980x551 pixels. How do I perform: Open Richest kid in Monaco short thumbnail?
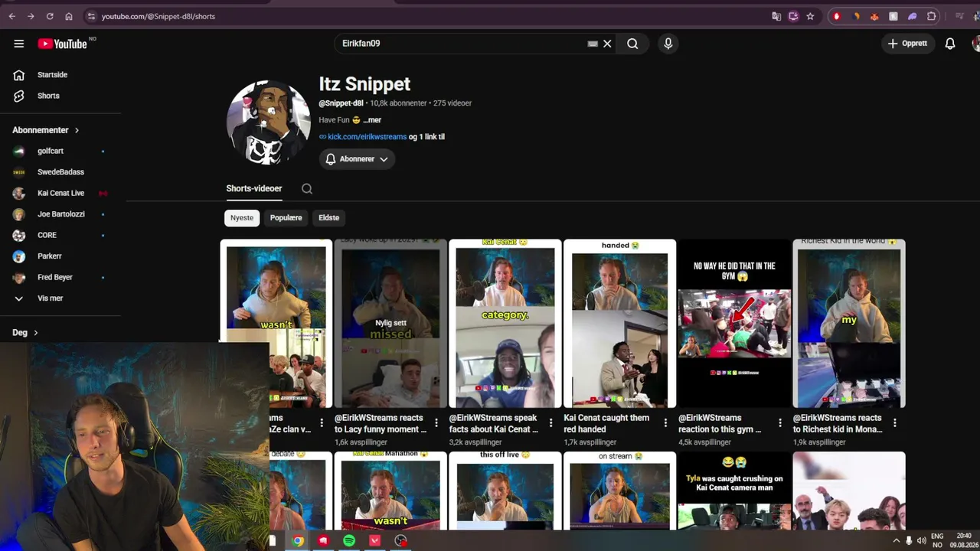coord(849,324)
